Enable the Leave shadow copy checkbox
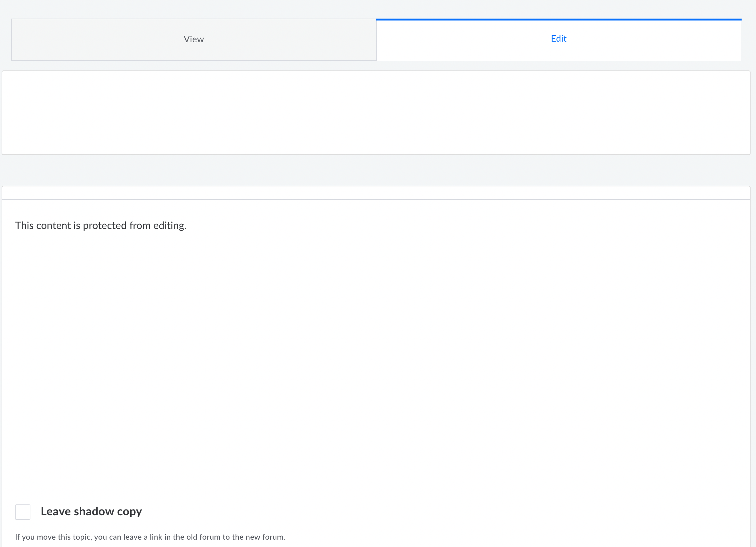 (x=23, y=512)
